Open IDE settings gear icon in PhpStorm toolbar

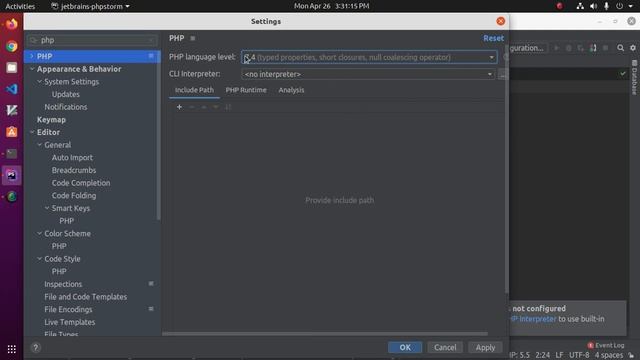pos(633,48)
